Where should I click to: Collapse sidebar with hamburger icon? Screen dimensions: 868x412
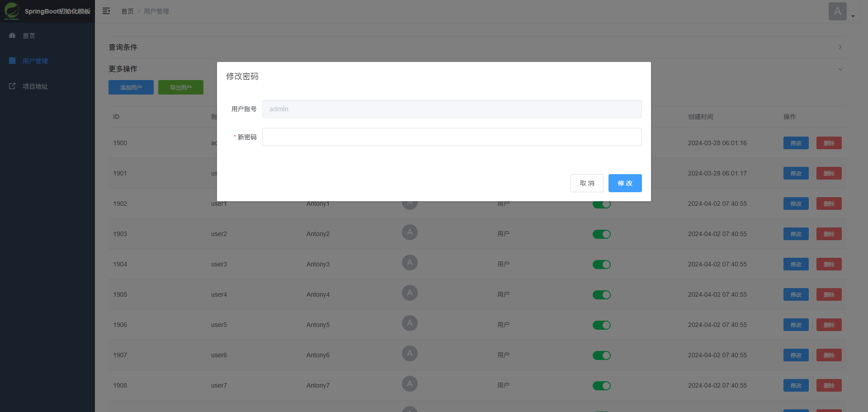point(106,11)
